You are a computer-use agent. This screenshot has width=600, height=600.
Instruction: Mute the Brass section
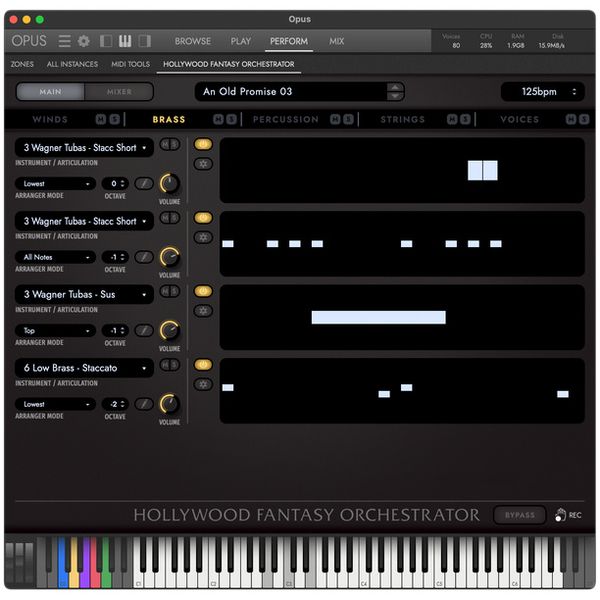pos(218,119)
